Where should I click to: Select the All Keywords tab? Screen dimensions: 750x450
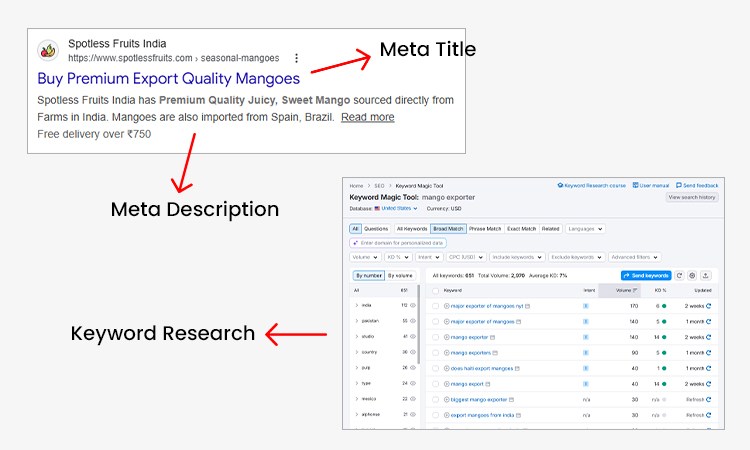click(412, 229)
